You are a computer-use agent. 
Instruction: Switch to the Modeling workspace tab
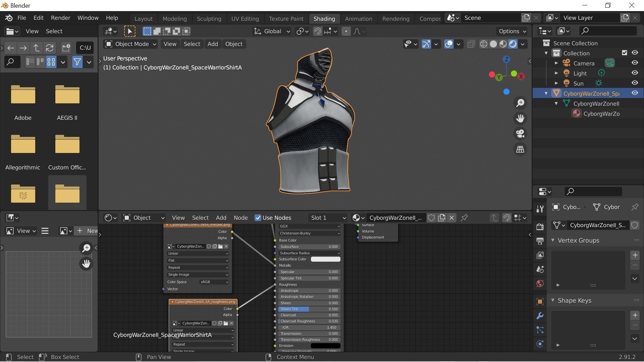pyautogui.click(x=174, y=19)
